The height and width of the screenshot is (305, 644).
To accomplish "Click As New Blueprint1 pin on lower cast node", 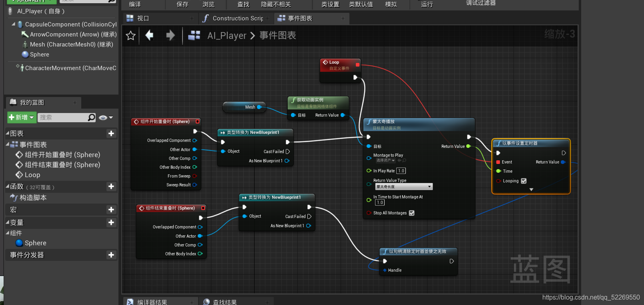I will [x=309, y=226].
